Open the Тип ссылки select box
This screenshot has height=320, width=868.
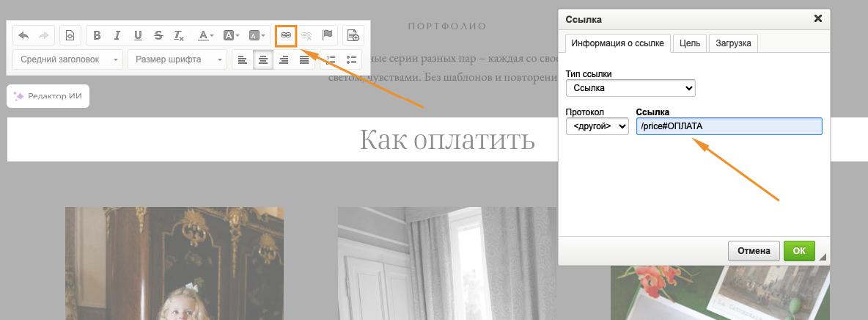coord(630,88)
